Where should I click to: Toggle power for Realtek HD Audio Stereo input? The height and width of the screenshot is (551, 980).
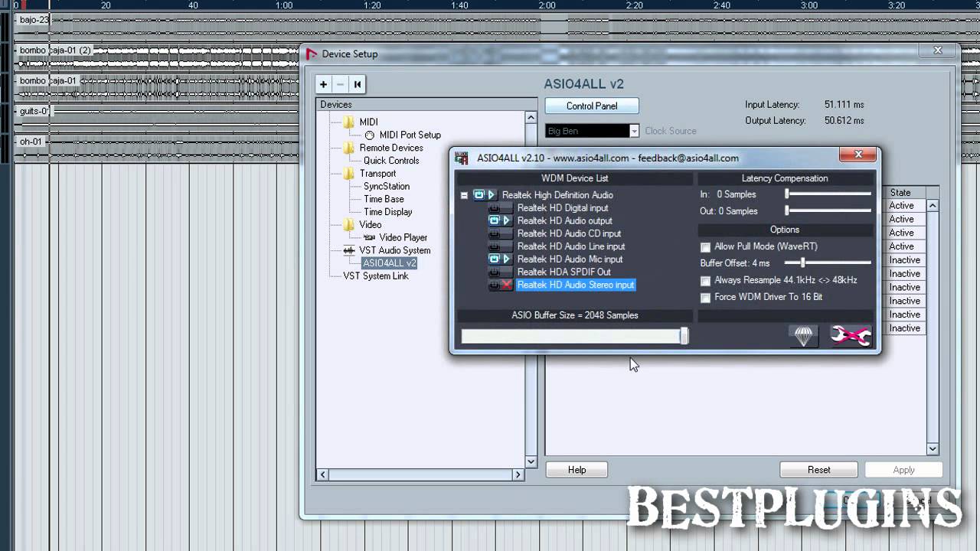[x=495, y=285]
